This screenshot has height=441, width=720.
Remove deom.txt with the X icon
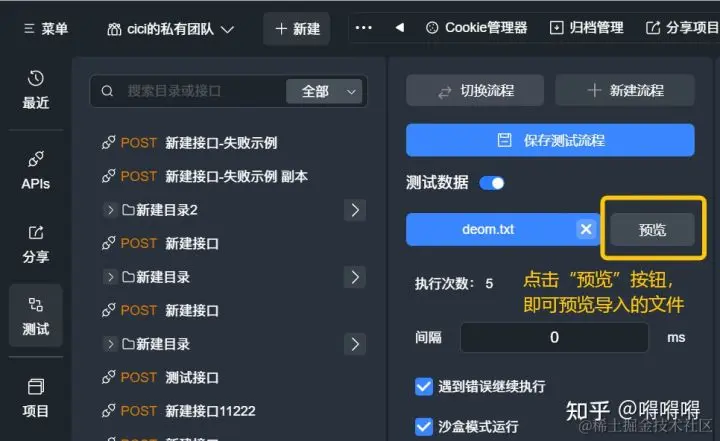(586, 229)
